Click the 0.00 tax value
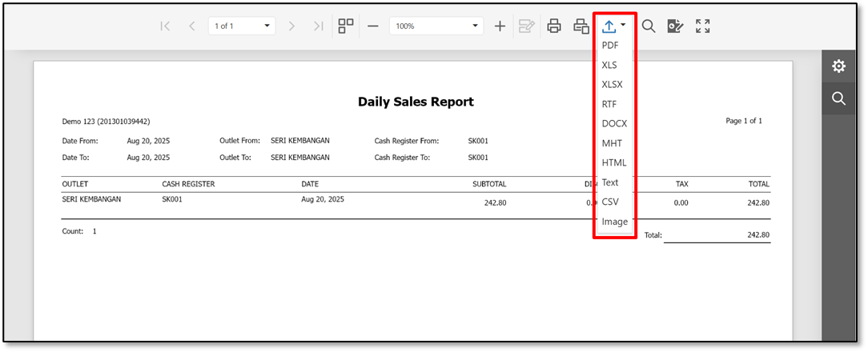The height and width of the screenshot is (352, 868). pyautogui.click(x=681, y=203)
